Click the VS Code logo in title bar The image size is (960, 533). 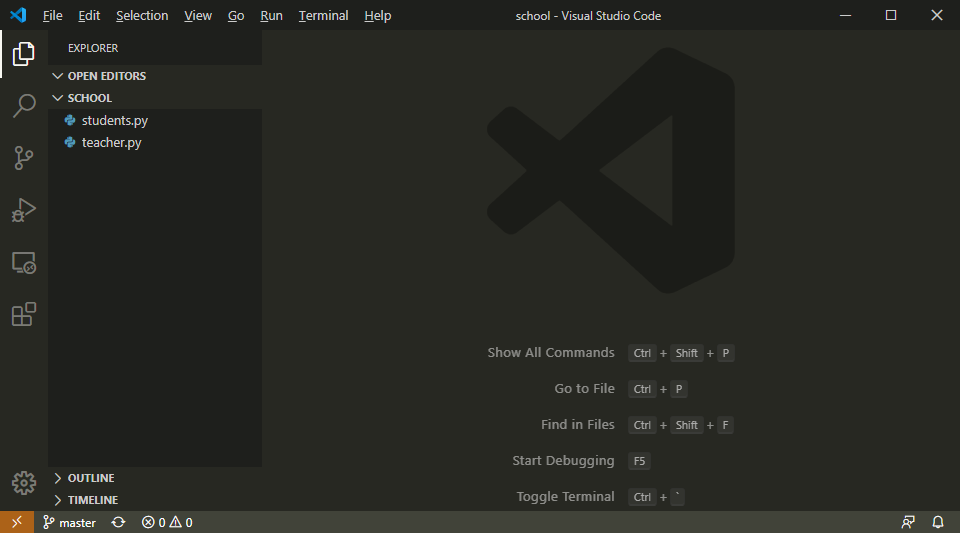[x=18, y=15]
